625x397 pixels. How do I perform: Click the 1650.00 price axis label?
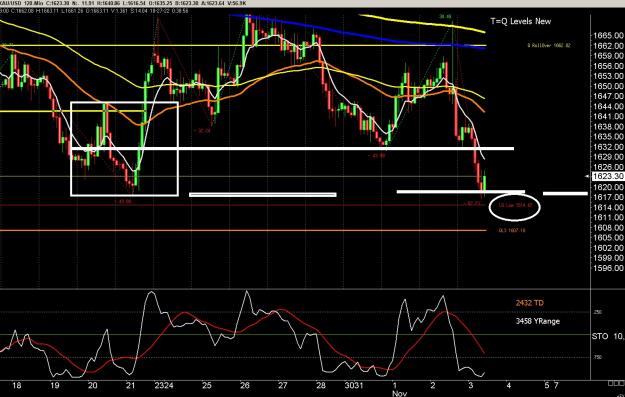pyautogui.click(x=608, y=86)
